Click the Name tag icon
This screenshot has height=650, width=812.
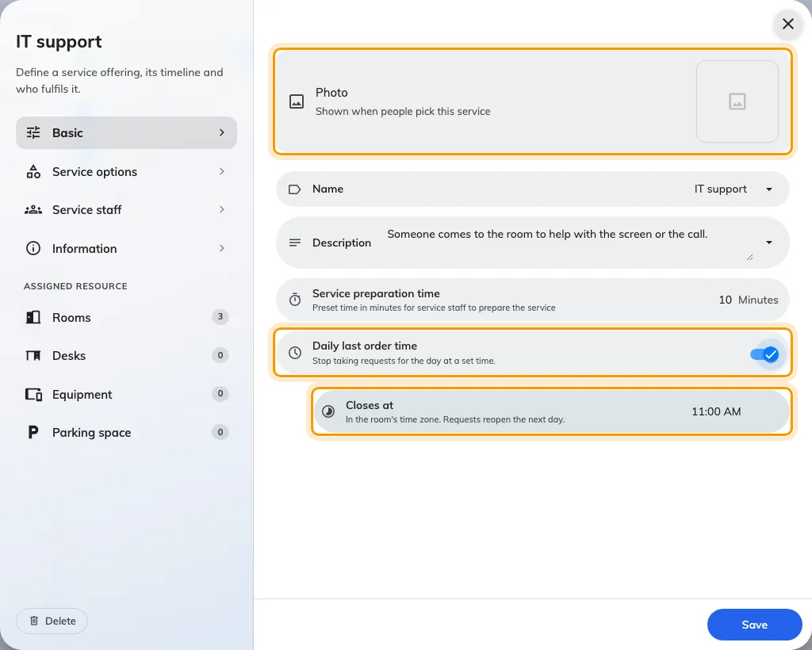(295, 189)
